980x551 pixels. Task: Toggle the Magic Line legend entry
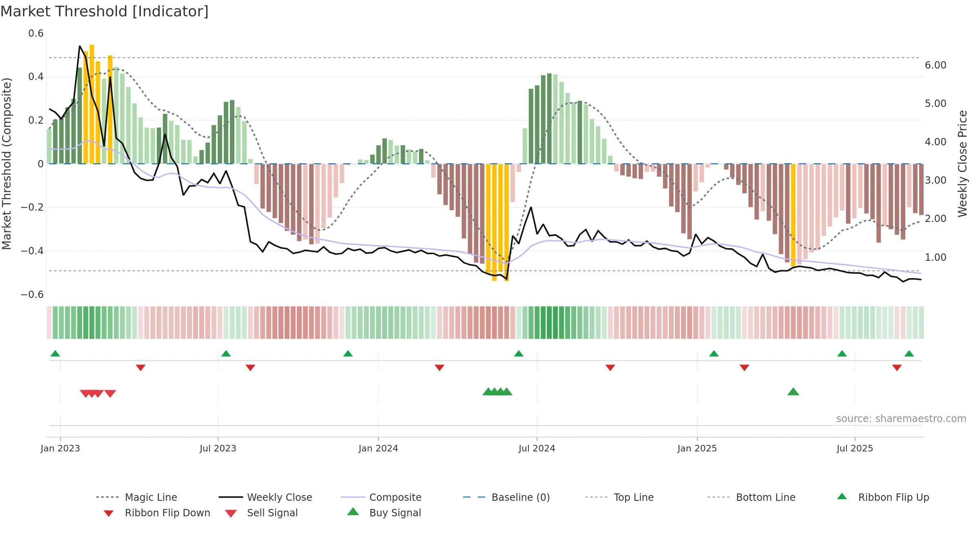pyautogui.click(x=137, y=497)
